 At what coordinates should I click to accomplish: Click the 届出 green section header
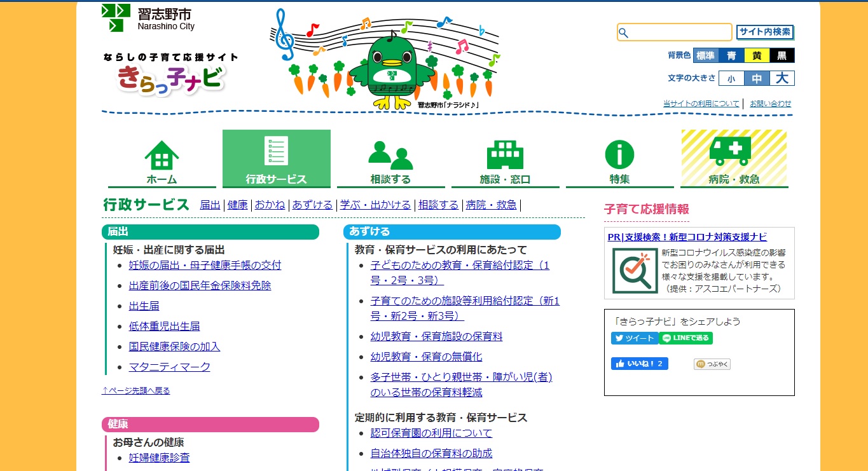coord(210,232)
